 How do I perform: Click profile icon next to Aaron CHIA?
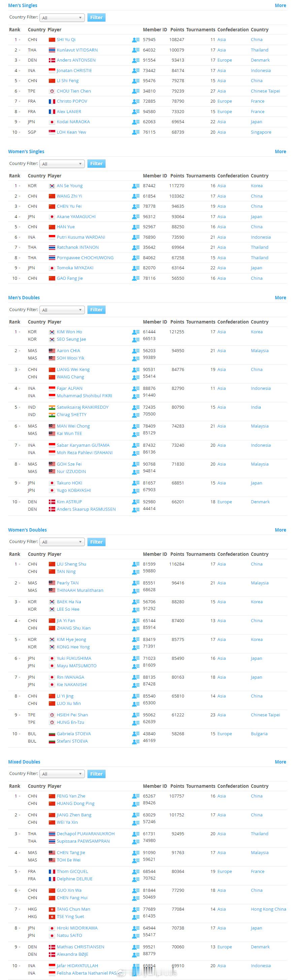click(135, 351)
